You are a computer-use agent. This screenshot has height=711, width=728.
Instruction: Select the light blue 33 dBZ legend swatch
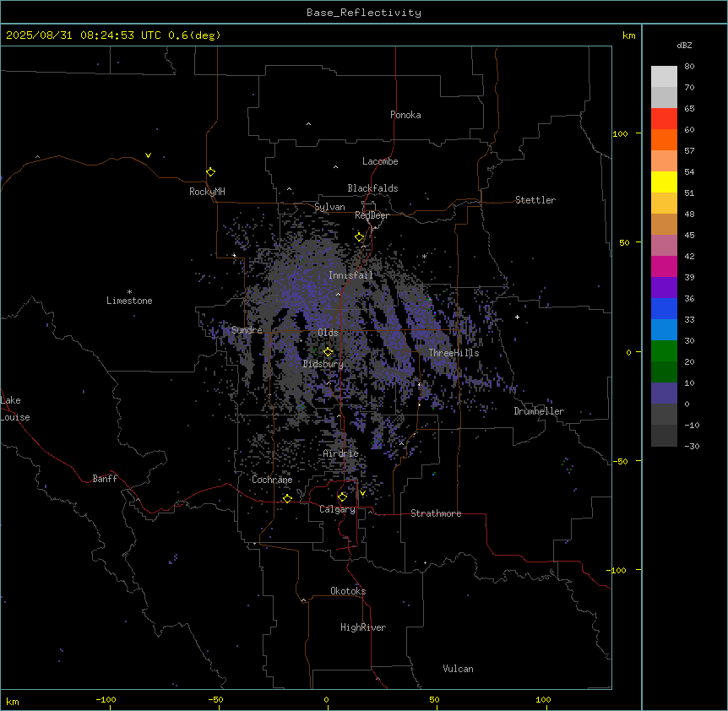pyautogui.click(x=664, y=330)
